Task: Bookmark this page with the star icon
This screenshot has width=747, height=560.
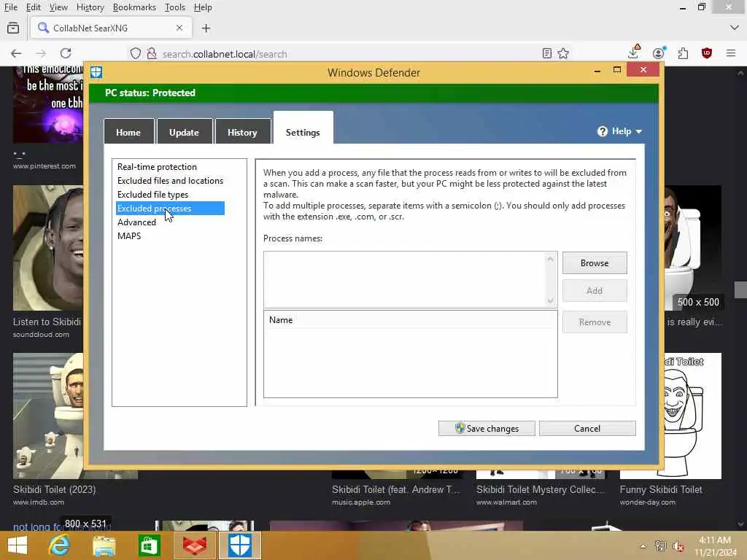Action: pyautogui.click(x=564, y=53)
